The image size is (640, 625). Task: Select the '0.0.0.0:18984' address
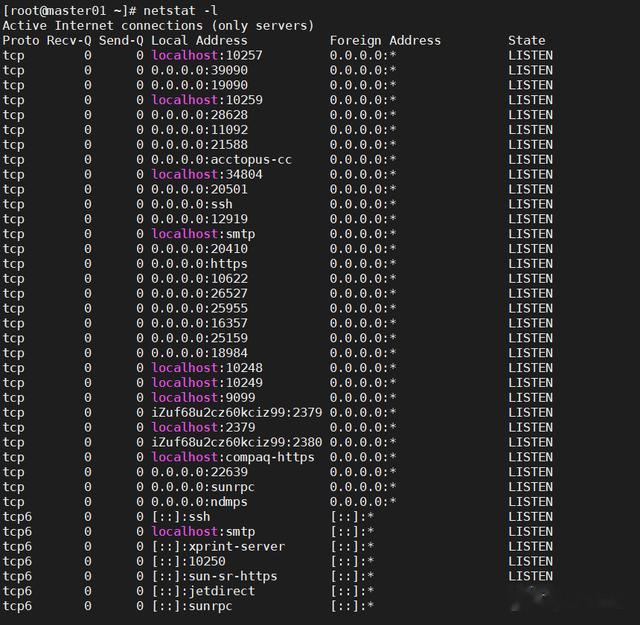(x=199, y=353)
